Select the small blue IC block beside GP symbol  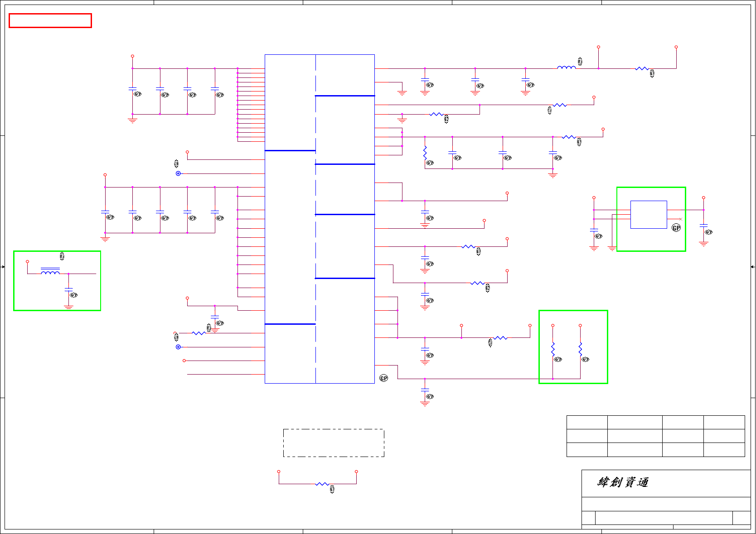point(649,215)
